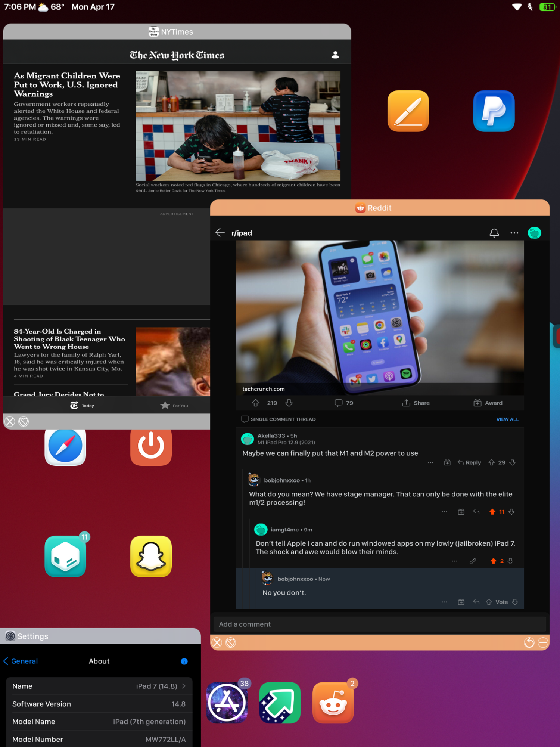Award Akella333's comment gift icon
This screenshot has width=560, height=747.
447,462
